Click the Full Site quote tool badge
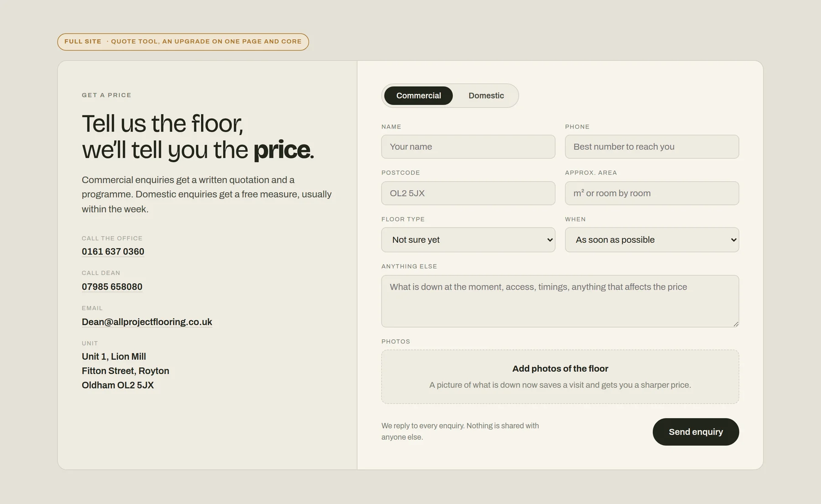821x504 pixels. point(183,42)
